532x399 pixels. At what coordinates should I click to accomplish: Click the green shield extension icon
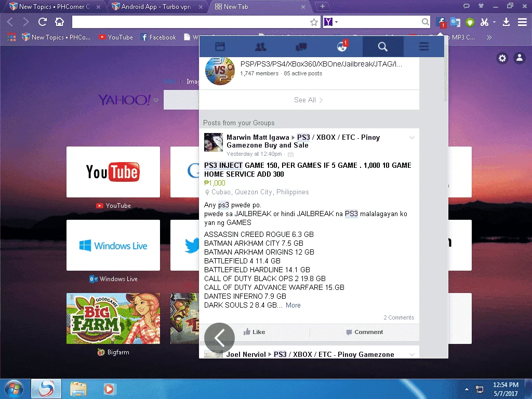(x=470, y=22)
